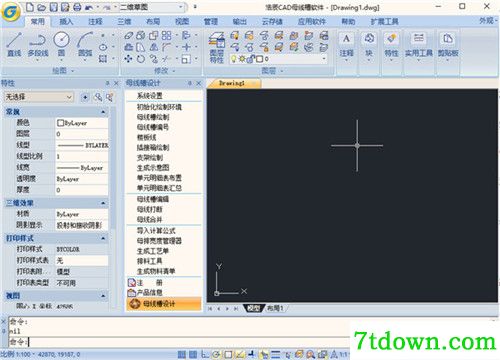
Task: Toggle object snap tracking in status bar
Action: pyautogui.click(x=240, y=354)
